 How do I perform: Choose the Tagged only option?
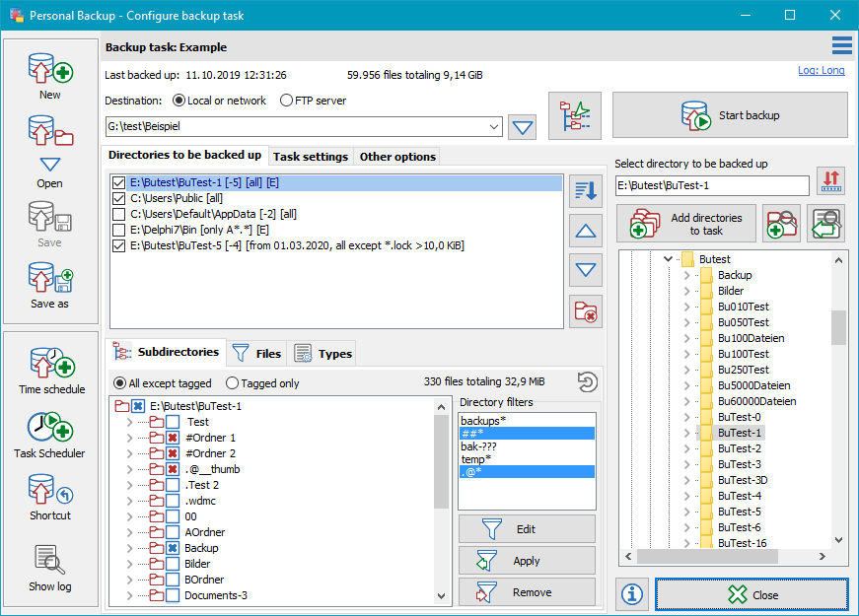[x=232, y=383]
